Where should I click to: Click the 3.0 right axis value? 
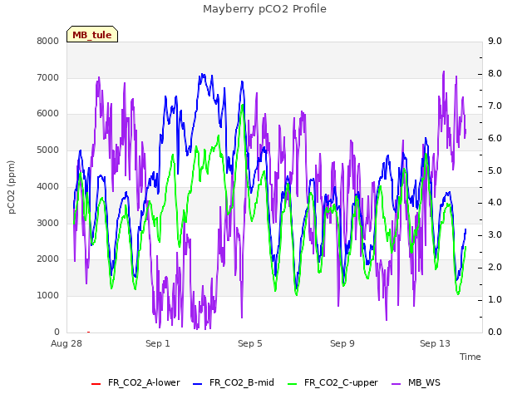point(495,234)
